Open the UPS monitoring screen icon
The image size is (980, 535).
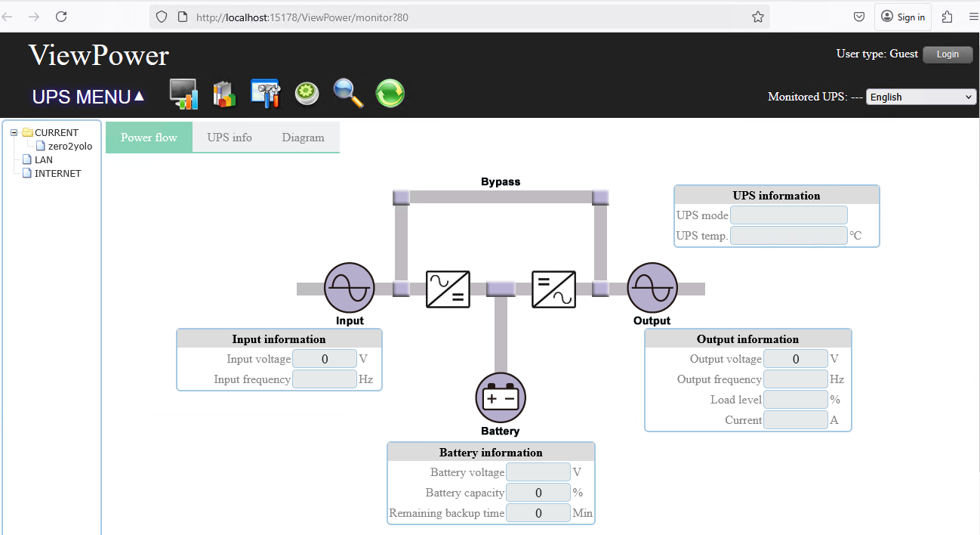coord(183,92)
